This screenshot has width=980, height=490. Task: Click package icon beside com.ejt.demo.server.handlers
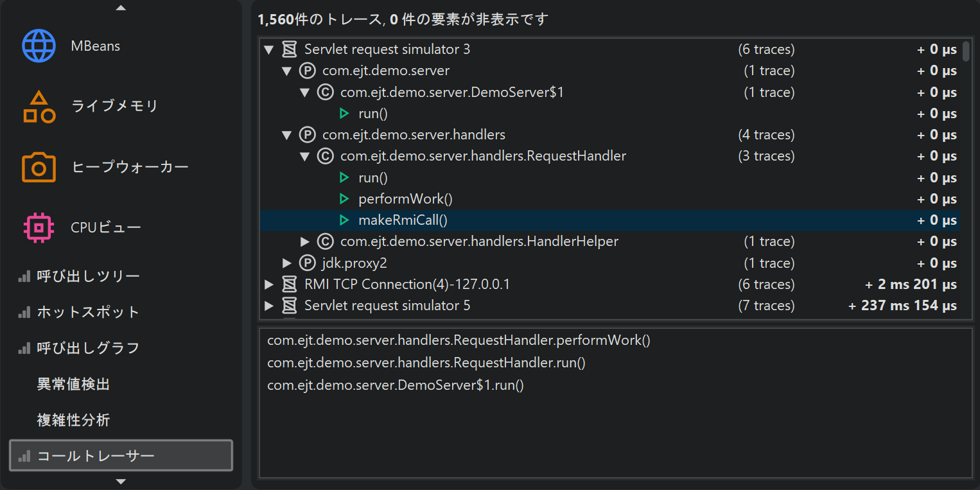[x=308, y=135]
